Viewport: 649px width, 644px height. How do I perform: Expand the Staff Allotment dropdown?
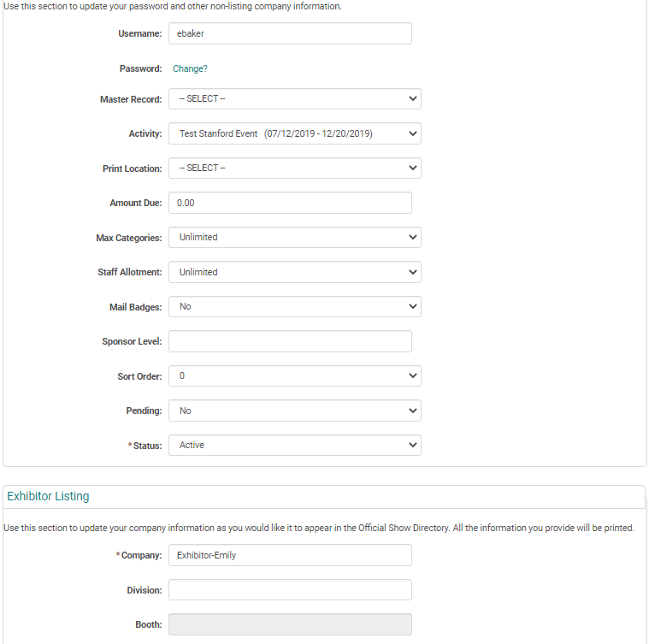[x=294, y=272]
